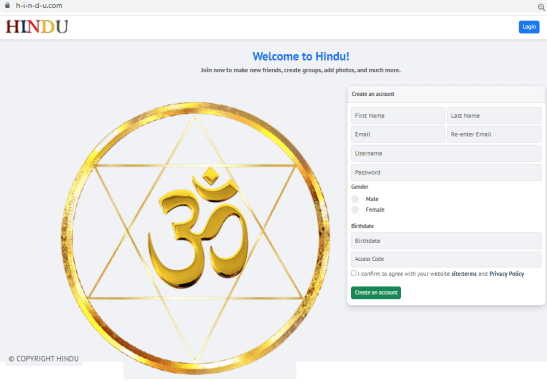Click the Birthdate label above the field
547x383 pixels.
tap(362, 226)
